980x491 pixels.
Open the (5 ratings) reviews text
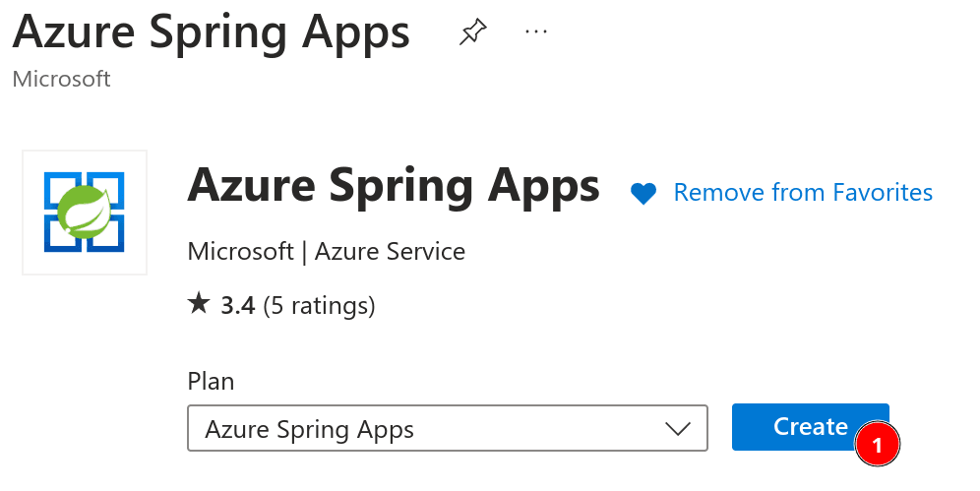coord(319,306)
